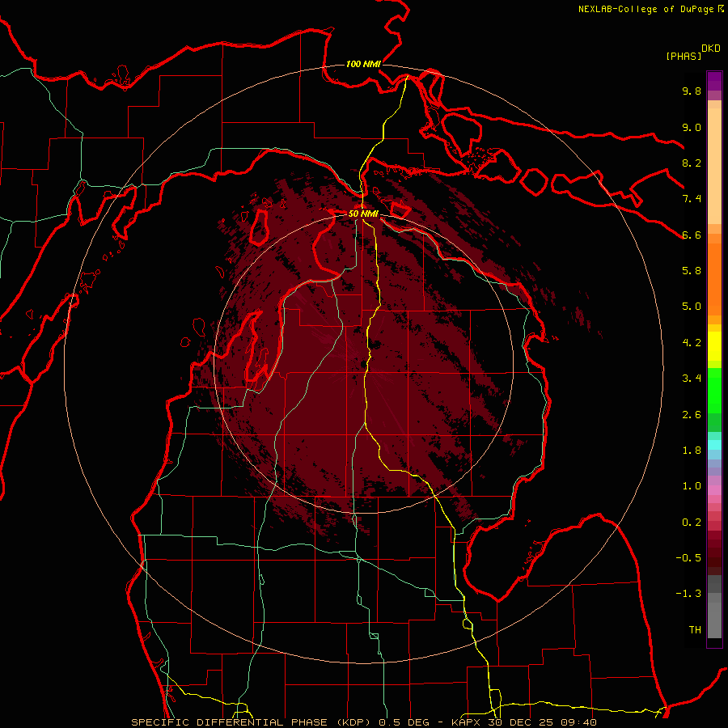Screen dimensions: 728x728
Task: Click the 9.0 legend value
Action: (692, 127)
